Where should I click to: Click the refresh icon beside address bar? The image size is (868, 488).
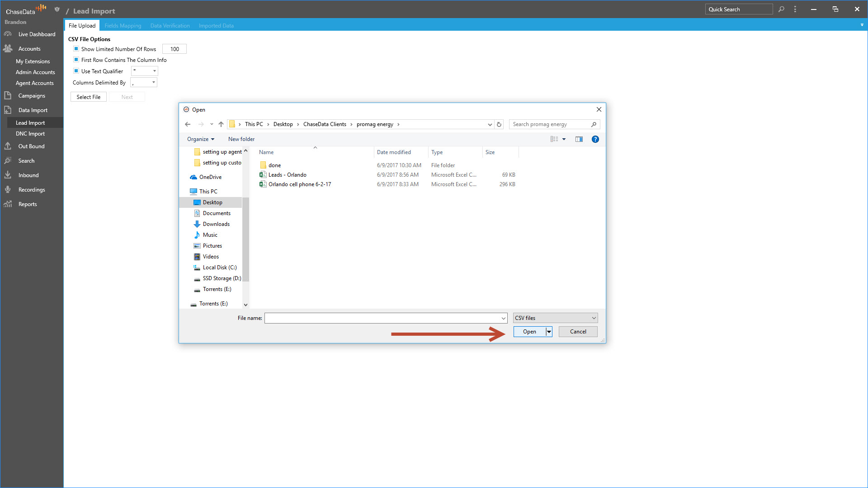point(499,124)
